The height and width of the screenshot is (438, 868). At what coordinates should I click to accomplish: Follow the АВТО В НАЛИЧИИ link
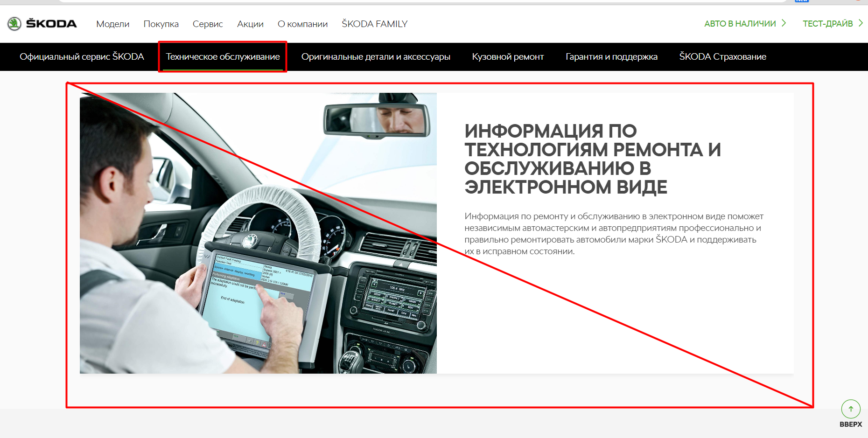pos(745,23)
